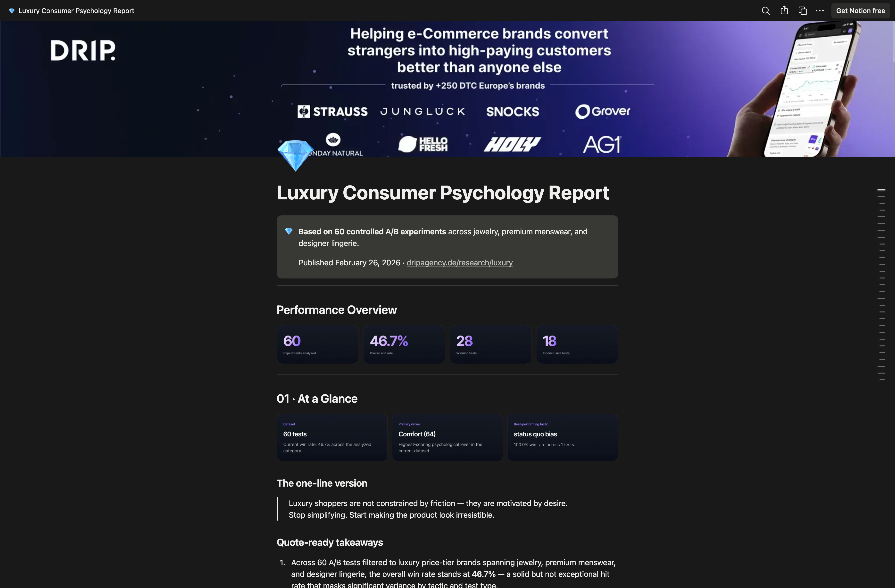Click the DRIP. banner cover image
Image resolution: width=895 pixels, height=588 pixels.
(x=447, y=89)
